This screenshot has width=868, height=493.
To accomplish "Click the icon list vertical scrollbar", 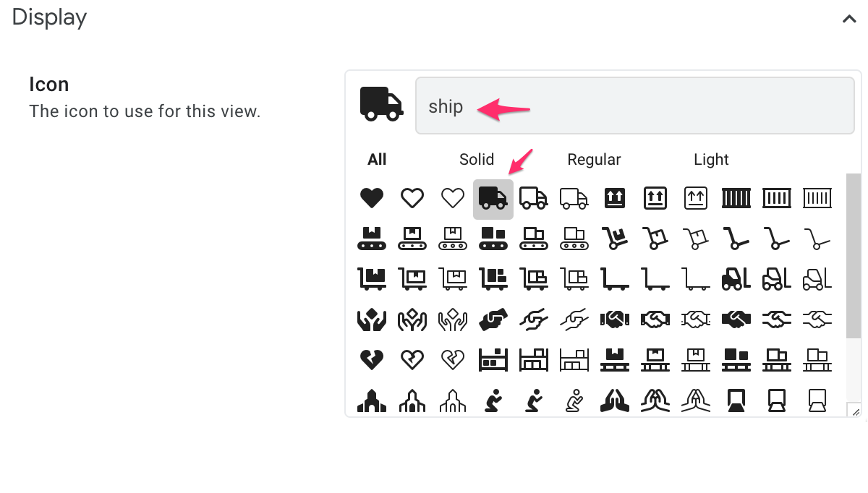I will [854, 255].
